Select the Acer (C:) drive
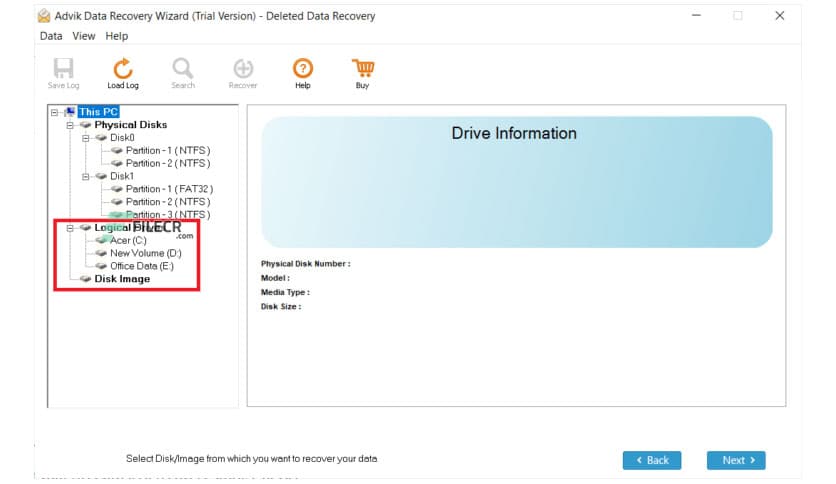 coord(128,240)
